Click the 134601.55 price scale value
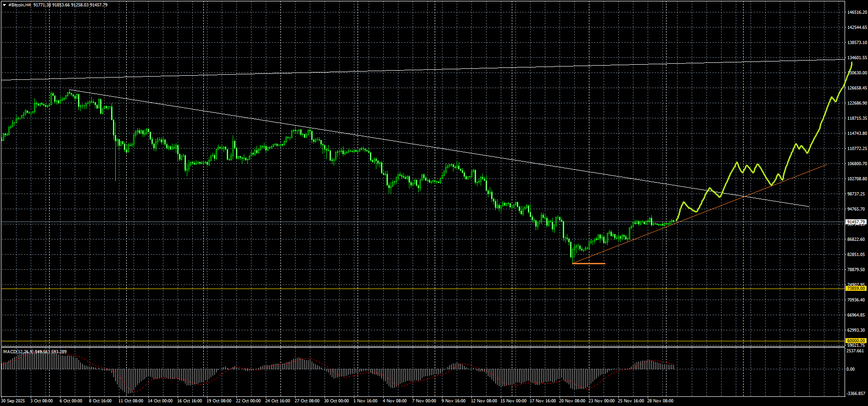Viewport: 868px width, 406px height. (857, 58)
